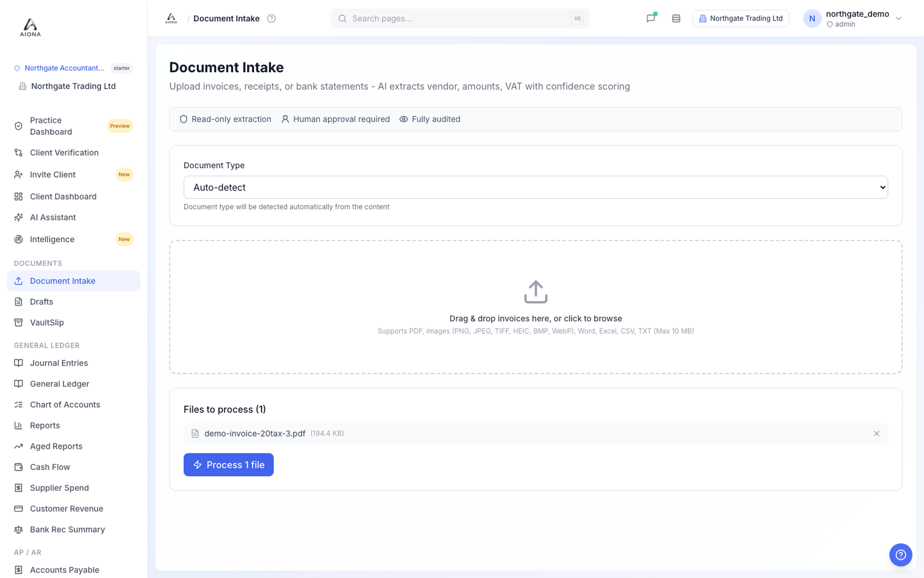This screenshot has height=578, width=924.
Task: Click the Drafts file icon
Action: (x=18, y=302)
